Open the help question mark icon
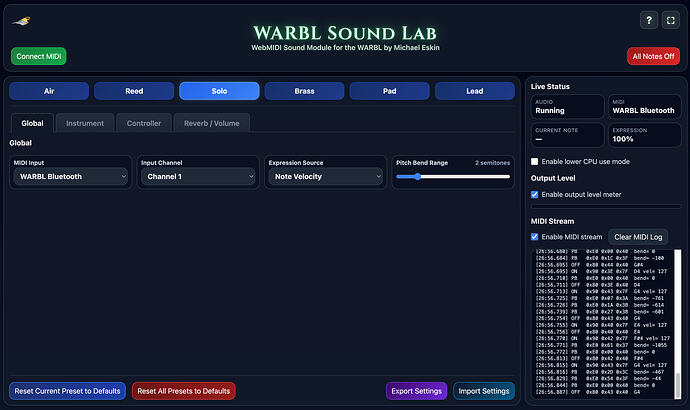The height and width of the screenshot is (410, 690). [649, 20]
